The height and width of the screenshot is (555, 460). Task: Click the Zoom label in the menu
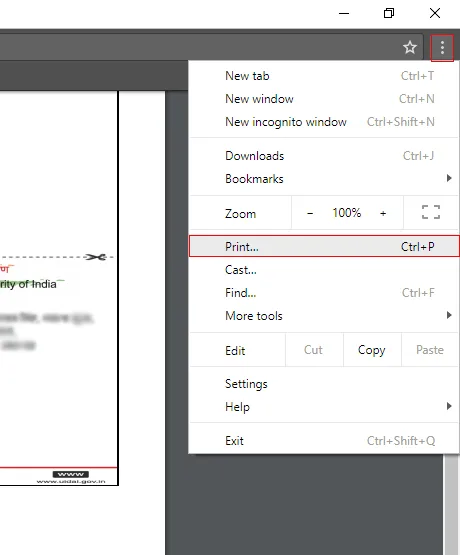[240, 214]
